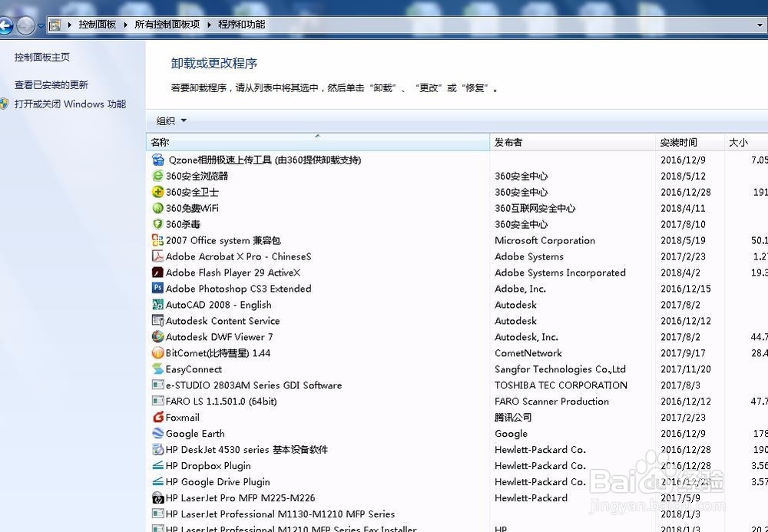Open the 组织 dropdown menu
The height and width of the screenshot is (532, 768).
pyautogui.click(x=171, y=121)
